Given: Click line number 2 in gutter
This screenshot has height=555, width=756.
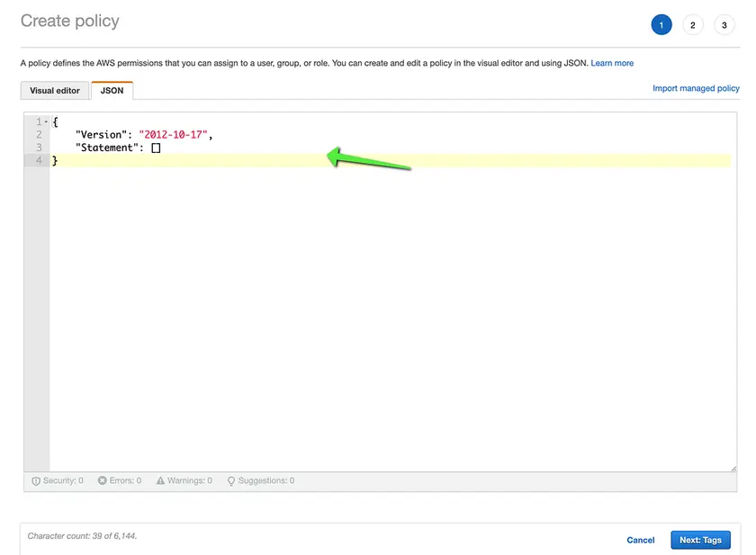Looking at the screenshot, I should point(39,135).
